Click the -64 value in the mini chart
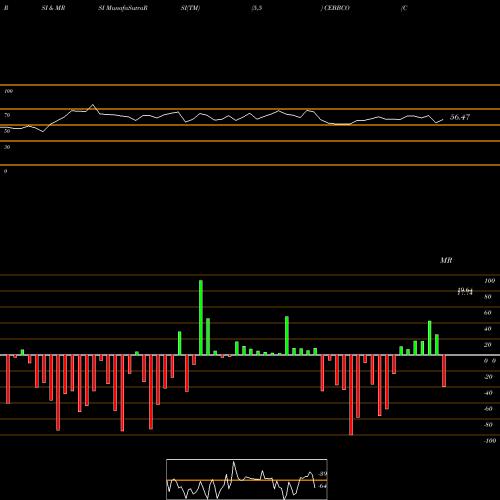The height and width of the screenshot is (500, 500). [323, 486]
